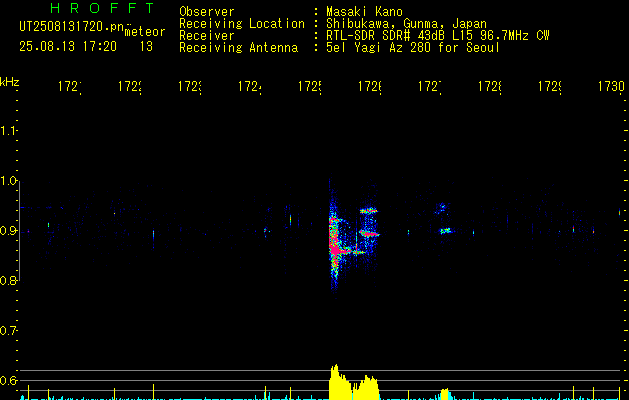Click the RTL-SDR receiver description line

coord(438,36)
